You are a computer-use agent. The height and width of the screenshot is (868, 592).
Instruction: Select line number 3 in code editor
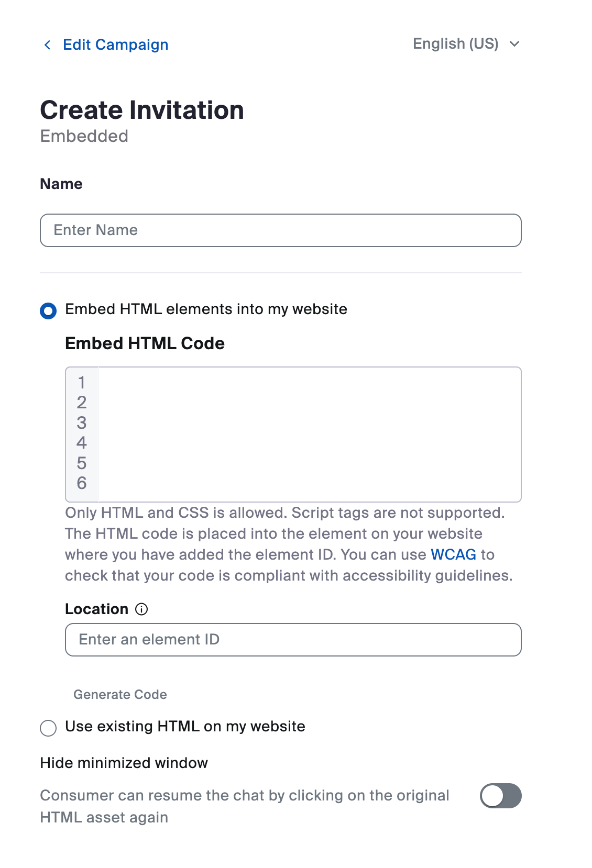pyautogui.click(x=82, y=424)
